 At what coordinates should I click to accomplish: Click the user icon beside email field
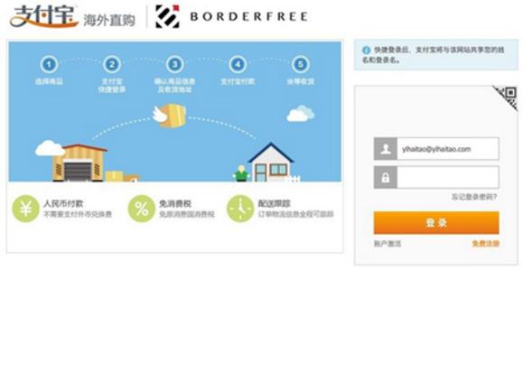click(x=386, y=149)
